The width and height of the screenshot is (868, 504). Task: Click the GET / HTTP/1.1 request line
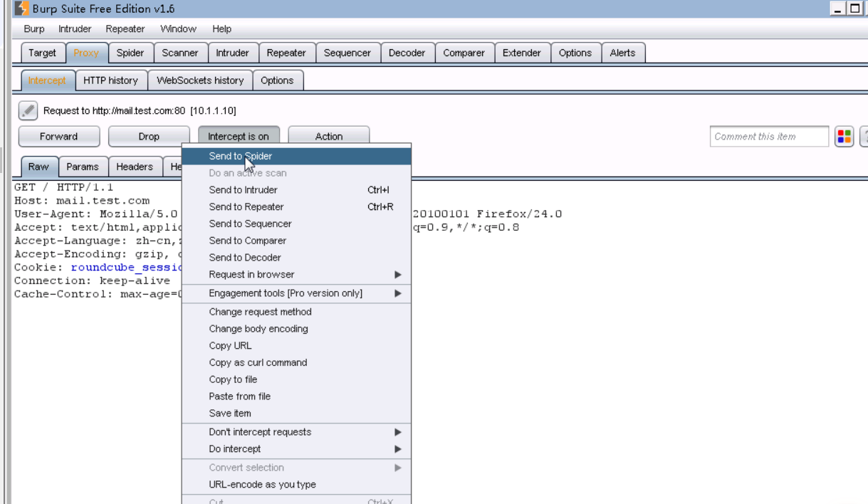click(63, 188)
